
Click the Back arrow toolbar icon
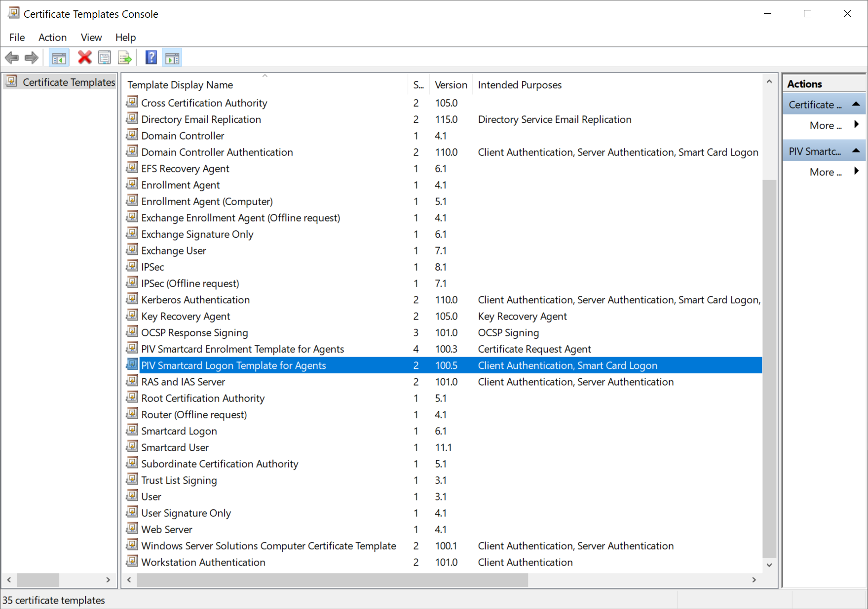[12, 58]
